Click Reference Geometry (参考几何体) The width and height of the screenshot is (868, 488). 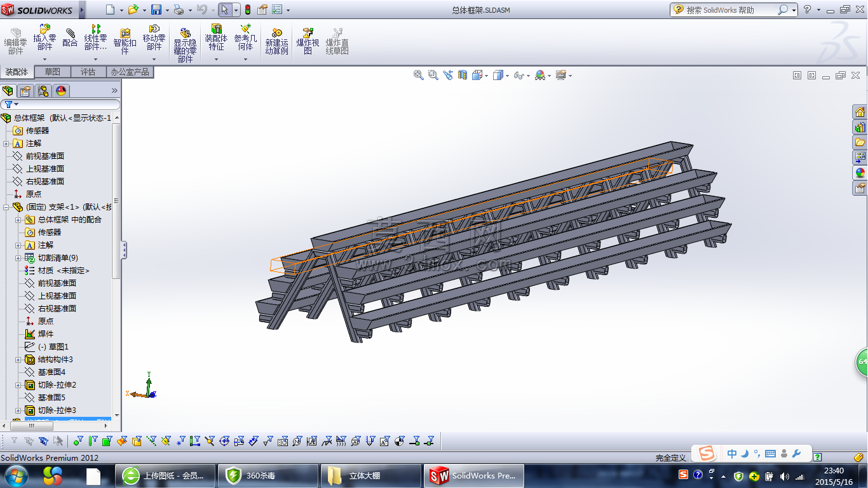click(x=245, y=38)
